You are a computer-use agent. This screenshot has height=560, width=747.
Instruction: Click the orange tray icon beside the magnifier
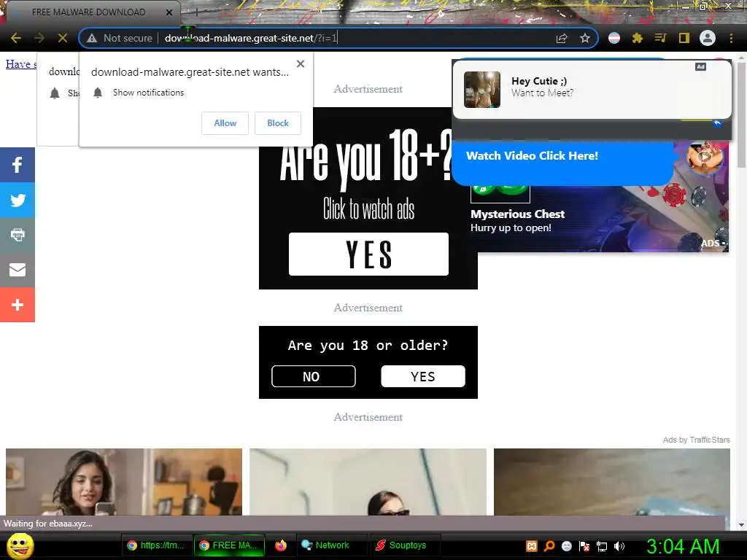point(532,546)
